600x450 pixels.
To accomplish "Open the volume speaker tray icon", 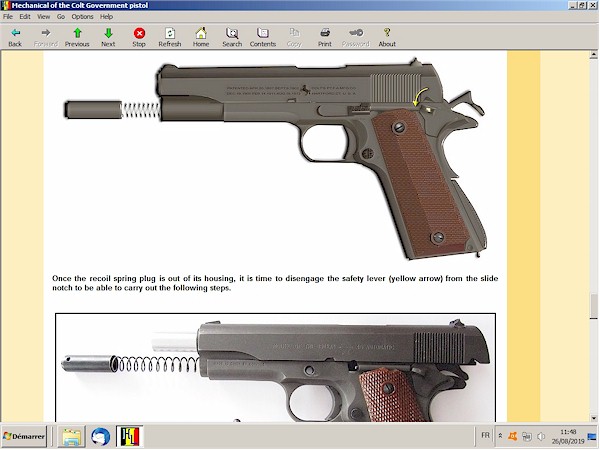I will click(x=541, y=436).
